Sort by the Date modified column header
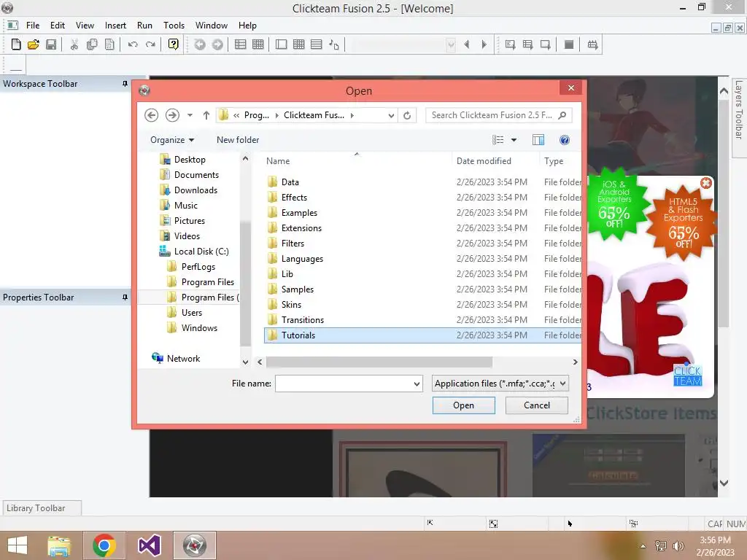This screenshot has width=747, height=560. click(x=495, y=161)
